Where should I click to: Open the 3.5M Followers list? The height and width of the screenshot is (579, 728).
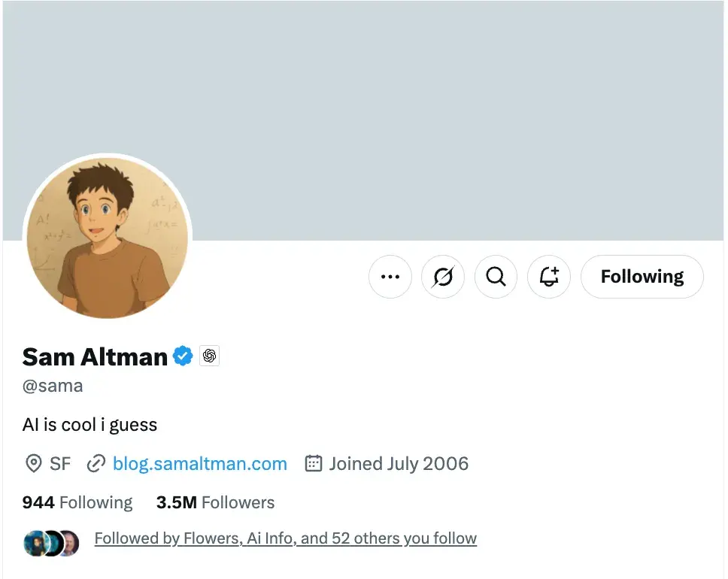pyautogui.click(x=215, y=502)
